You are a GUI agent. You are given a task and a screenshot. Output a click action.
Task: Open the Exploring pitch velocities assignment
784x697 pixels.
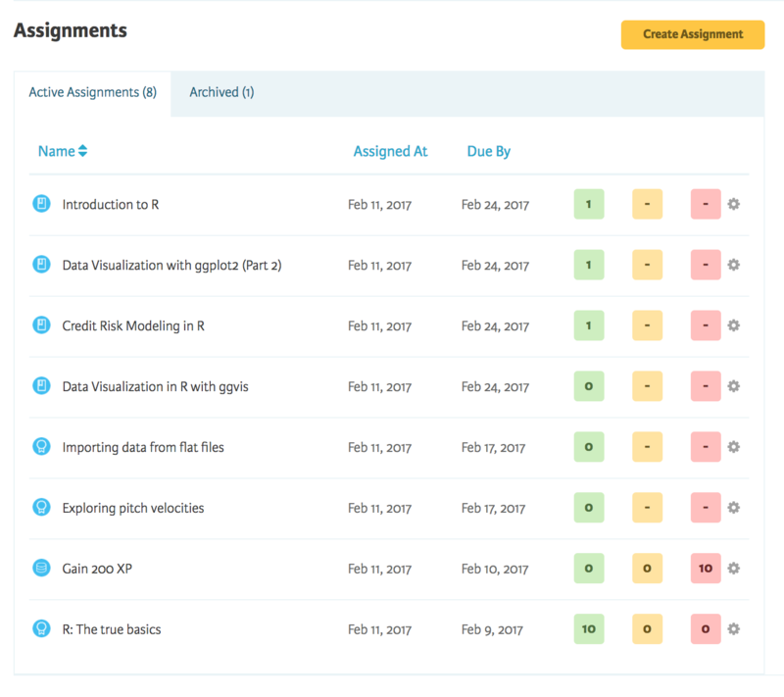tap(133, 508)
